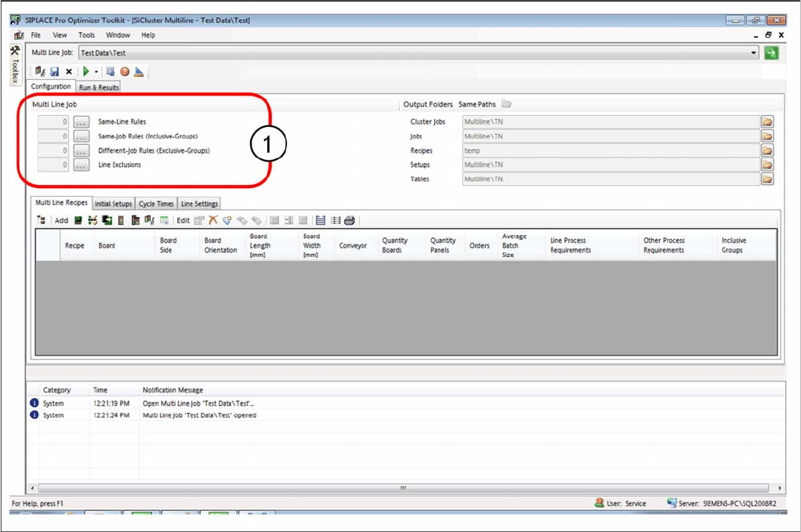Viewport: 801px width, 532px height.
Task: Open the Window menu
Action: click(x=118, y=35)
